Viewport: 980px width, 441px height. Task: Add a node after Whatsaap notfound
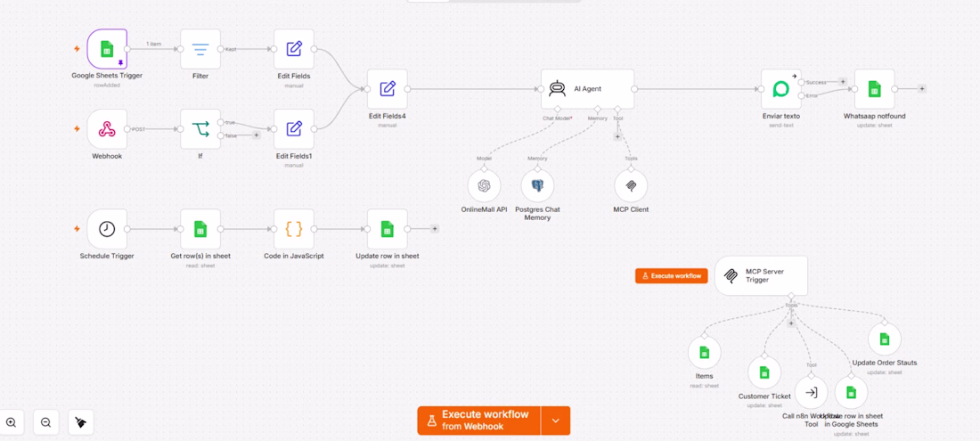click(921, 89)
